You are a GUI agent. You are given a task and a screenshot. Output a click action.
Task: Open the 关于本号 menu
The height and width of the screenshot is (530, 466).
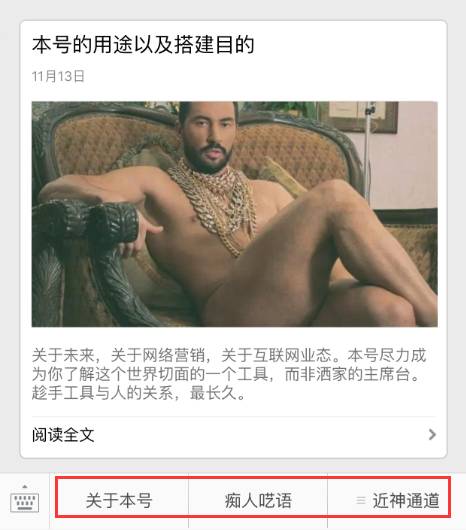[119, 500]
